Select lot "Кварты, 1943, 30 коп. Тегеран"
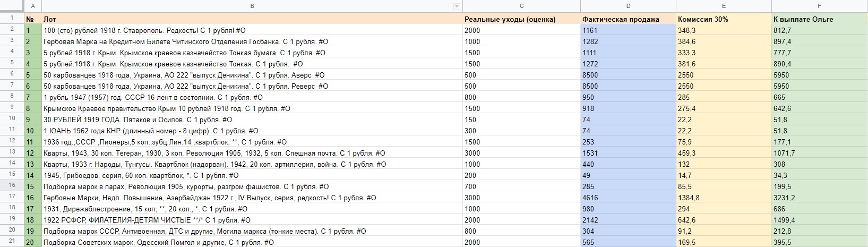This screenshot has height=247, width=868. point(252,153)
